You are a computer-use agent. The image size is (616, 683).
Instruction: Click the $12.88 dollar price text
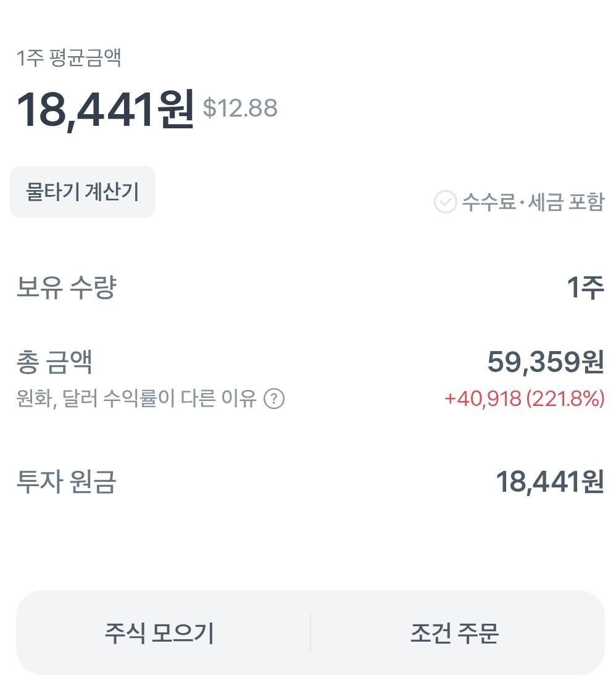(x=240, y=108)
